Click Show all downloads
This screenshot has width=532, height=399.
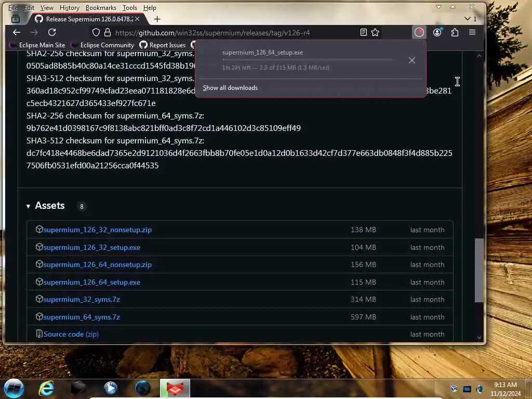tap(230, 88)
